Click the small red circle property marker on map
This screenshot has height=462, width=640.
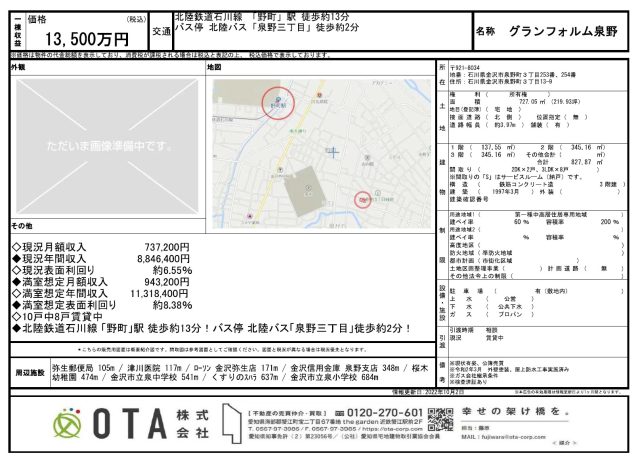pos(362,200)
